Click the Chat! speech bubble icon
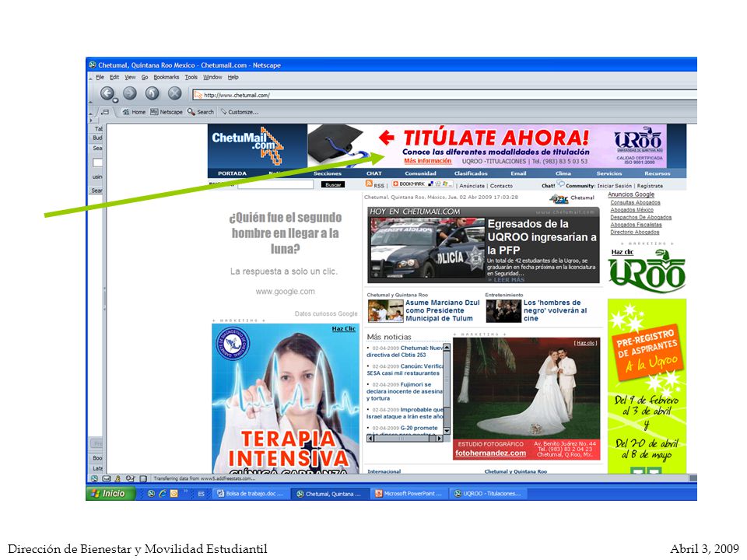 pyautogui.click(x=560, y=184)
